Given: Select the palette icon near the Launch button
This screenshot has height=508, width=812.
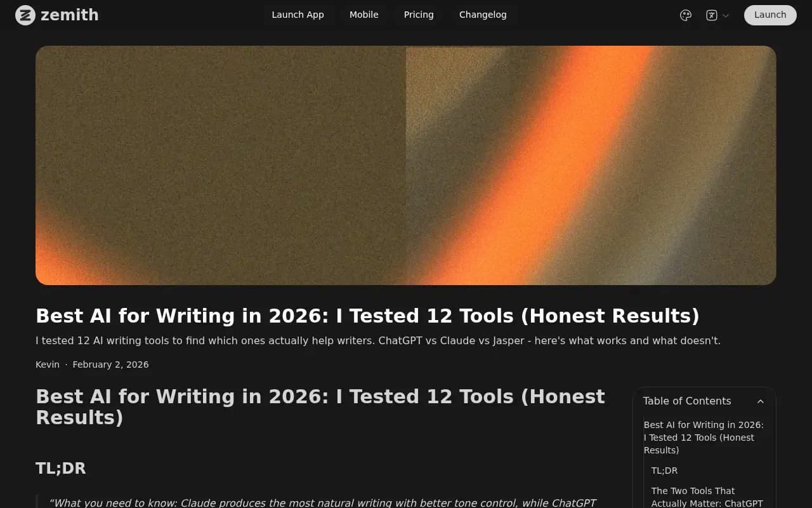Looking at the screenshot, I should pos(685,15).
